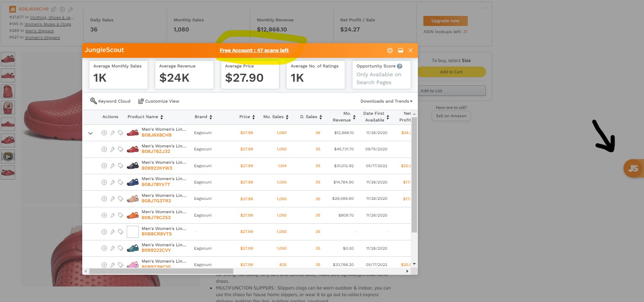
Task: Click the Opportunity Score help question mark
Action: [x=400, y=66]
